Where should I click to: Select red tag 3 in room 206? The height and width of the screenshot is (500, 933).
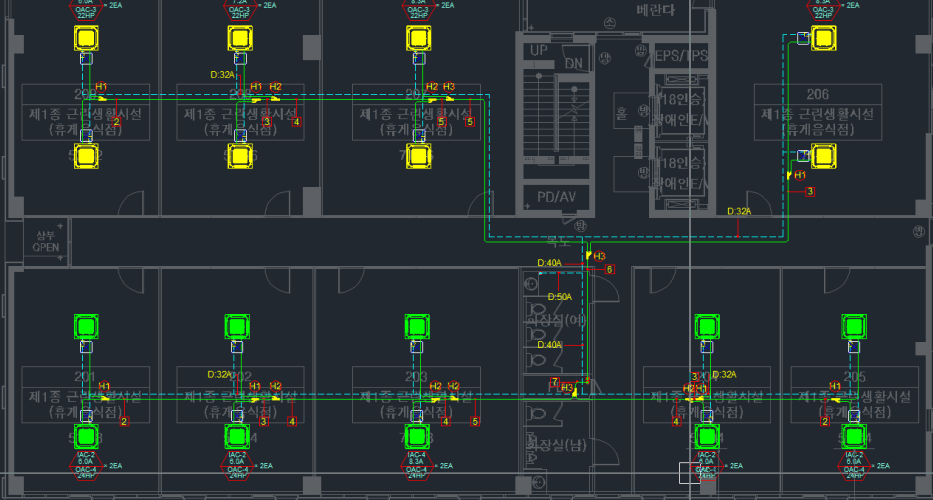pos(810,191)
